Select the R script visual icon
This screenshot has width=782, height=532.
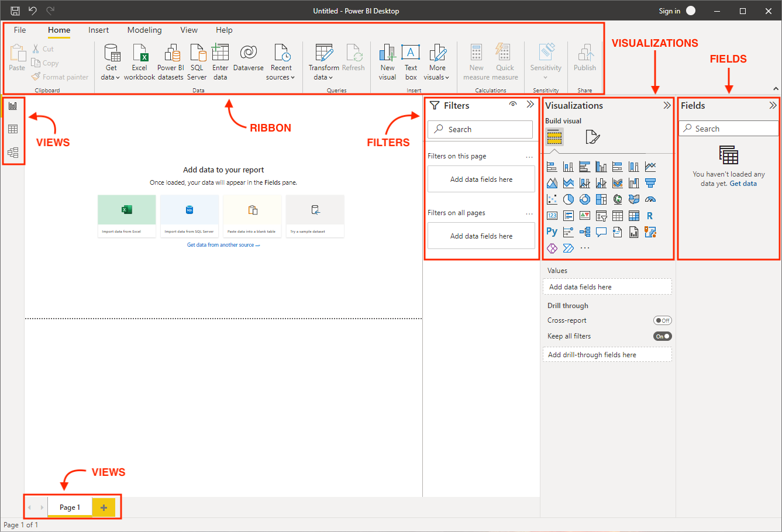pos(650,216)
